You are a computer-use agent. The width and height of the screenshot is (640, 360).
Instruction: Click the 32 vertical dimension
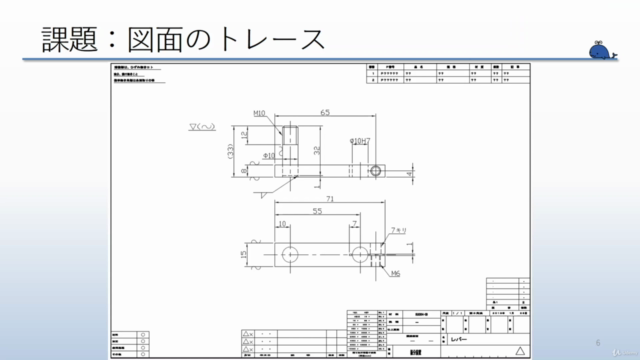click(x=317, y=150)
